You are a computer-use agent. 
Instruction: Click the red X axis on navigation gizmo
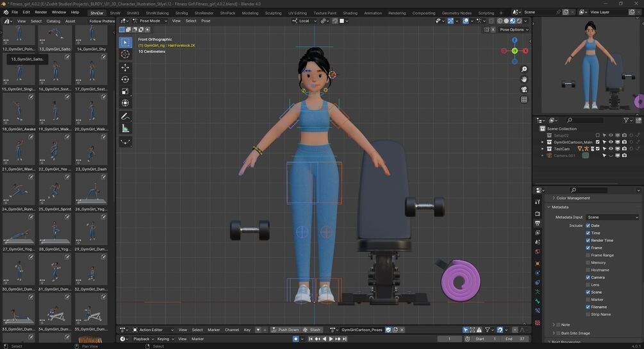(x=525, y=51)
